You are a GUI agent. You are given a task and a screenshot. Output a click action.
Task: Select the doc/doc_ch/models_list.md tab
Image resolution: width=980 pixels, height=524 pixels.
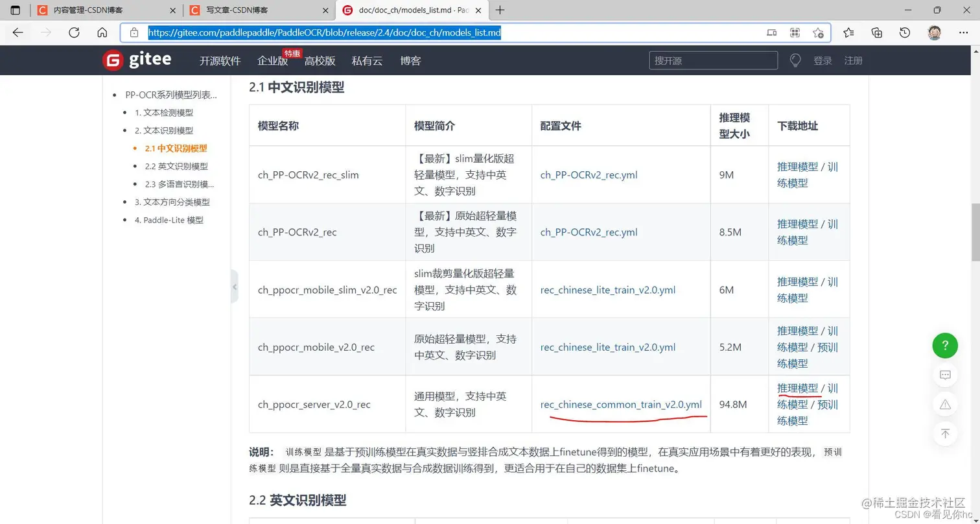click(x=412, y=10)
